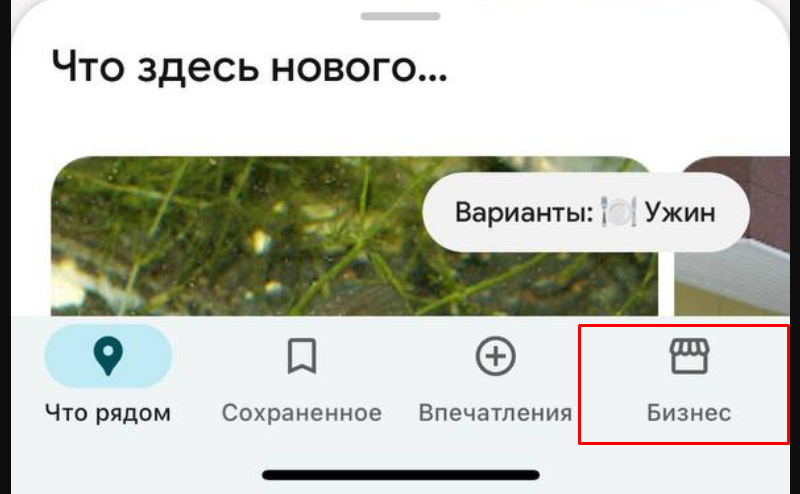
Task: Tap the plus-circle Впечатления icon
Action: [x=495, y=356]
